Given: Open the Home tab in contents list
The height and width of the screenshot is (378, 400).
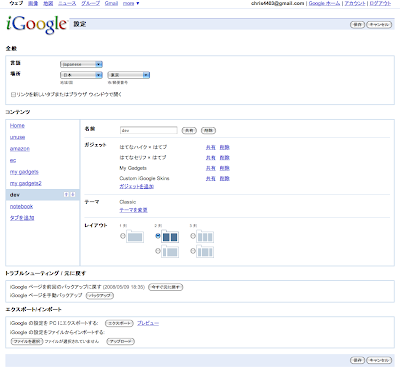Looking at the screenshot, I should click(17, 126).
